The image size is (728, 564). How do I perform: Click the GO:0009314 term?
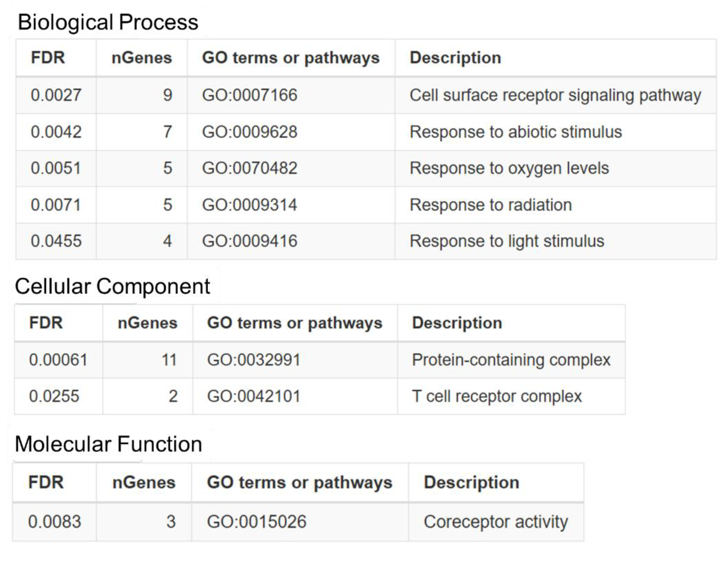coord(249,204)
